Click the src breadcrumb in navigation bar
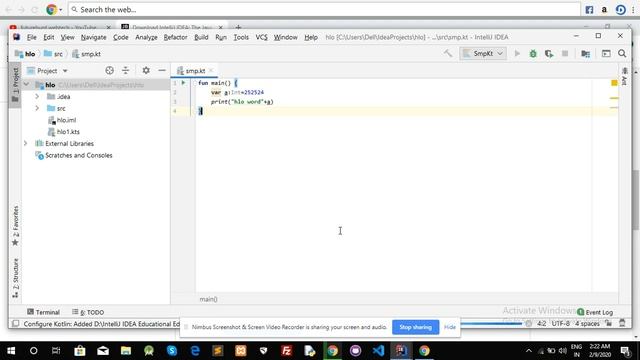 point(53,54)
